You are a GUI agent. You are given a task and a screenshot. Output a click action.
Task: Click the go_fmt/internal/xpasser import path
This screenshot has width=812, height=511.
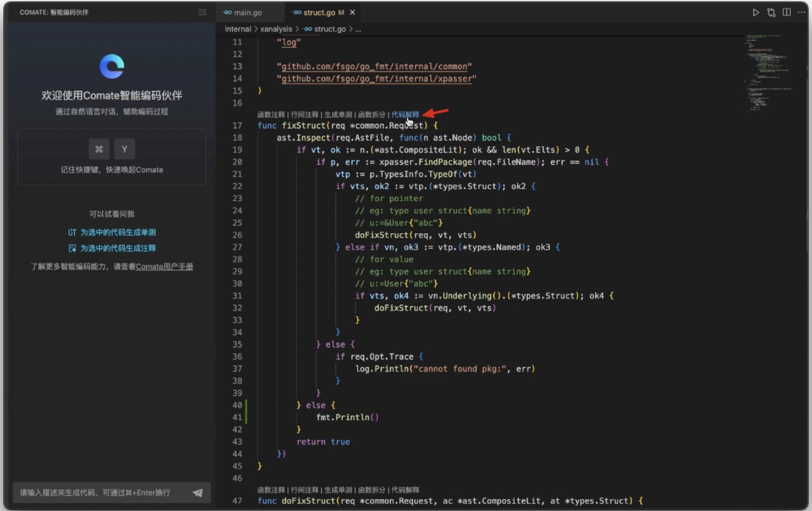point(376,79)
